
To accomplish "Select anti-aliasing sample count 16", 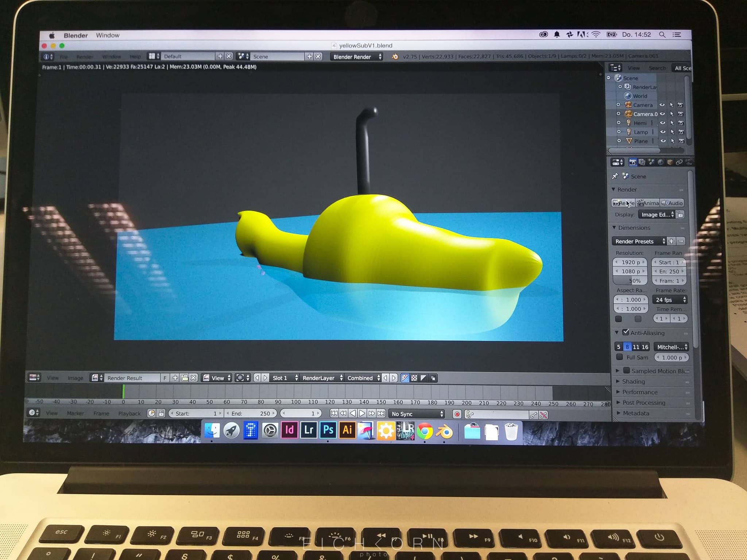I will click(x=645, y=347).
